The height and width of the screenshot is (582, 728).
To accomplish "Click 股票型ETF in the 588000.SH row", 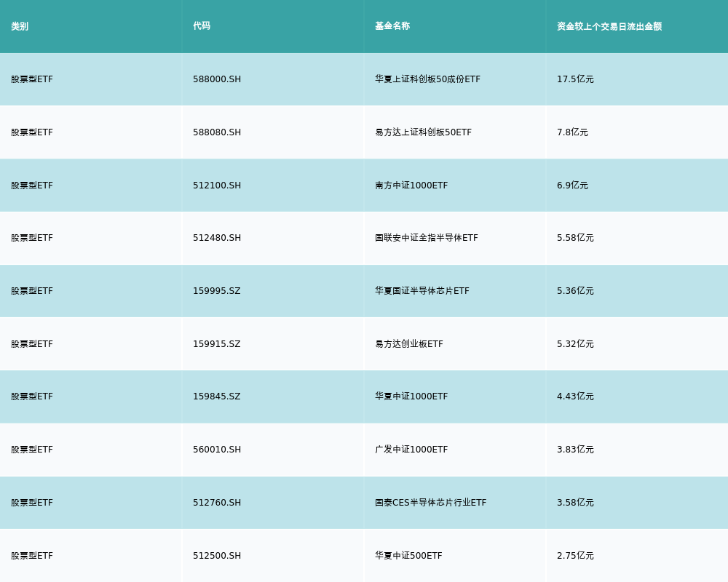I will click(x=32, y=79).
